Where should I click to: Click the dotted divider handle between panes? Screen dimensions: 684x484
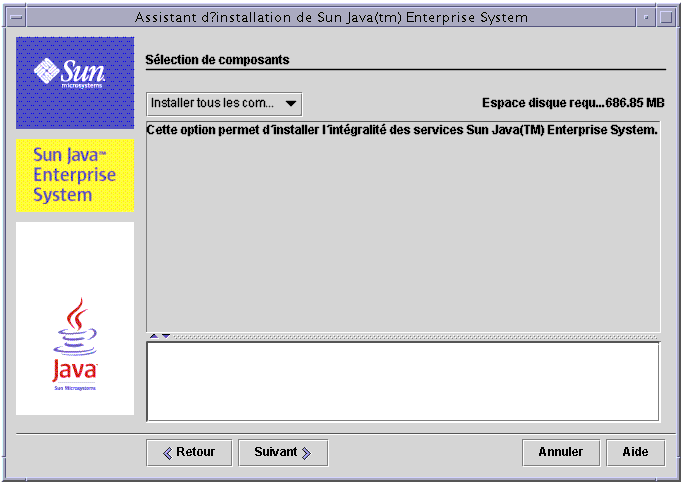(415, 337)
